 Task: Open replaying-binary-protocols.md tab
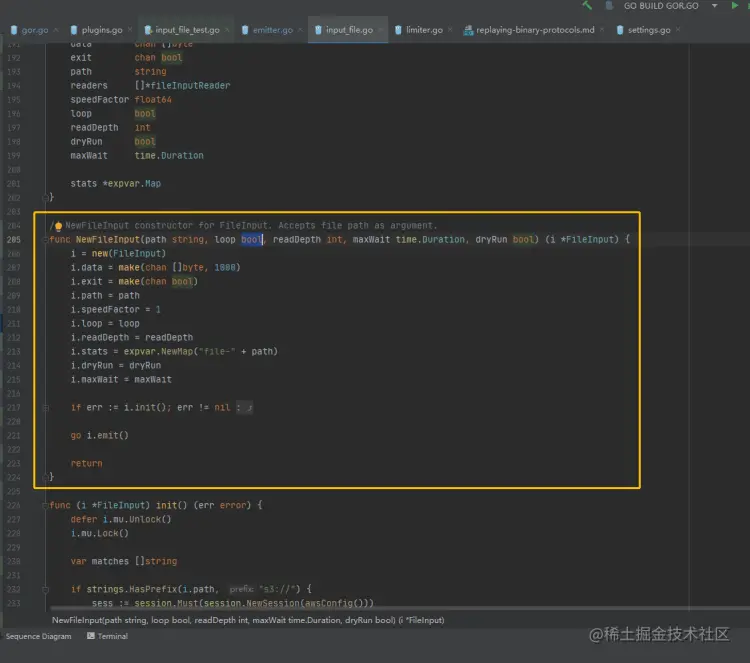(535, 30)
